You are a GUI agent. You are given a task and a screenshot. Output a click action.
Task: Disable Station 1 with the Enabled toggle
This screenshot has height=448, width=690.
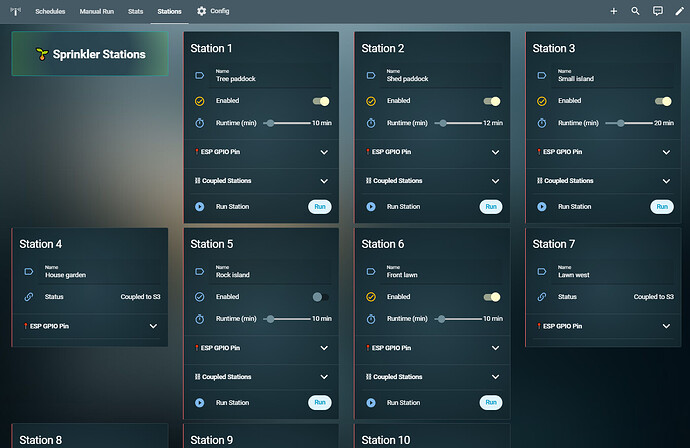coord(321,101)
